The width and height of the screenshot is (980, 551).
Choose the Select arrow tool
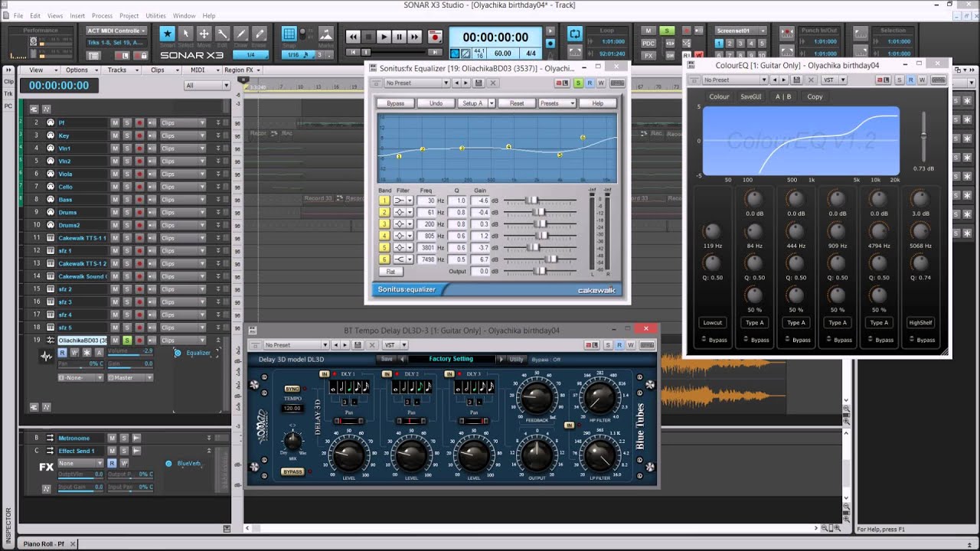pyautogui.click(x=185, y=34)
